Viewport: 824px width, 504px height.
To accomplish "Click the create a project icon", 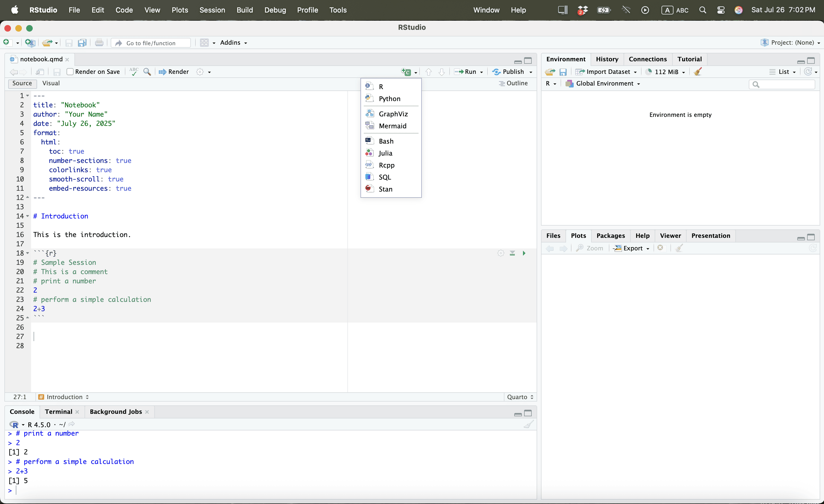I will 30,43.
